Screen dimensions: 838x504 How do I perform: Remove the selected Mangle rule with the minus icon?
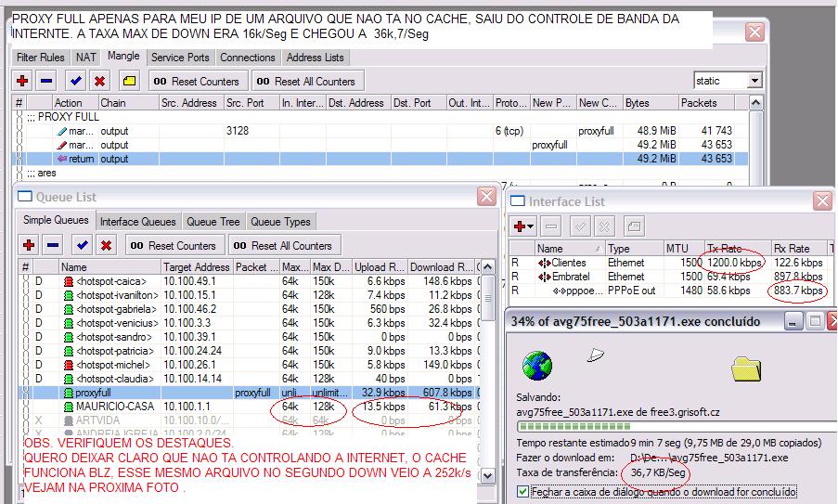[x=46, y=82]
